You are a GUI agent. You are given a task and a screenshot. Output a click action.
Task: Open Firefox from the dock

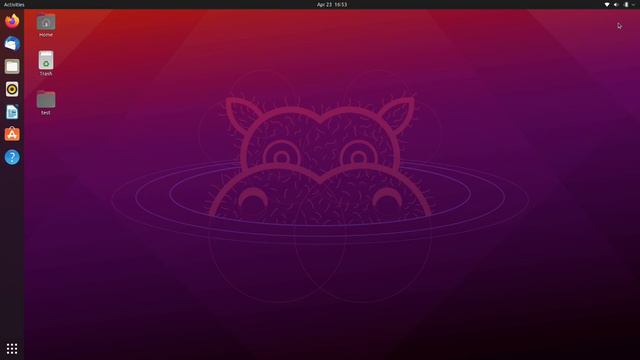(12, 21)
